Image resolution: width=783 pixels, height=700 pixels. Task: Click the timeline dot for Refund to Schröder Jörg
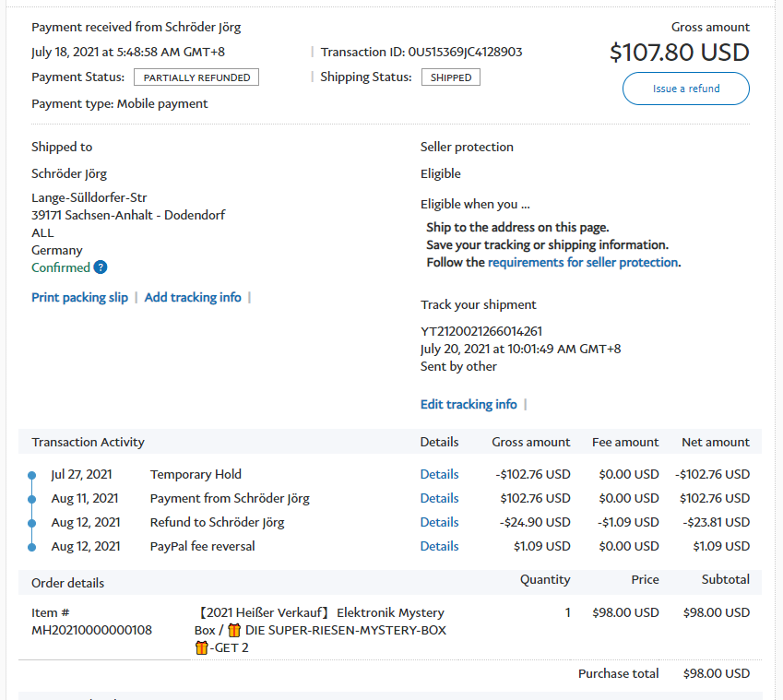click(x=32, y=523)
